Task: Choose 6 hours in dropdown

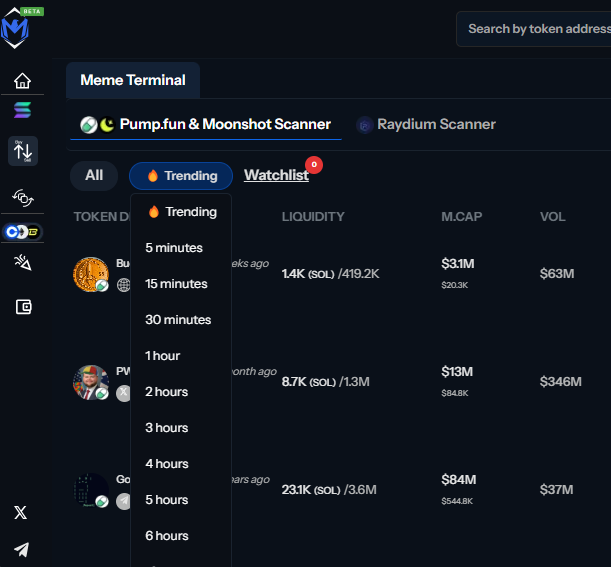Action: pos(167,536)
